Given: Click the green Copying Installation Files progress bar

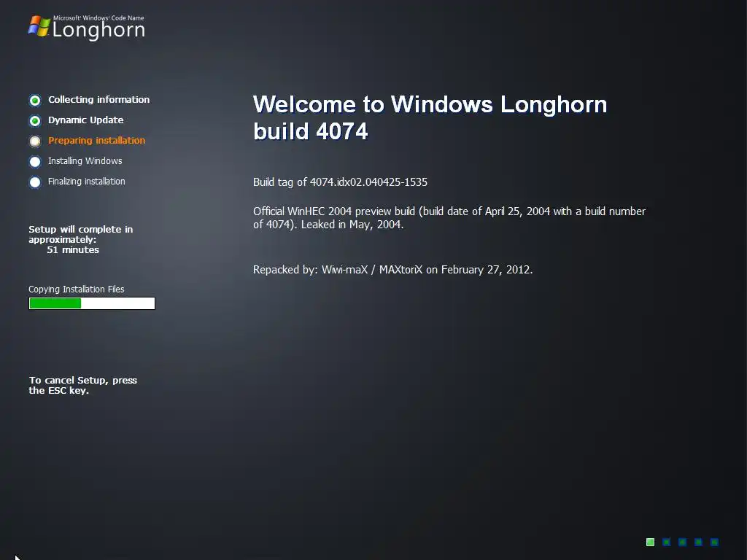Looking at the screenshot, I should click(92, 303).
